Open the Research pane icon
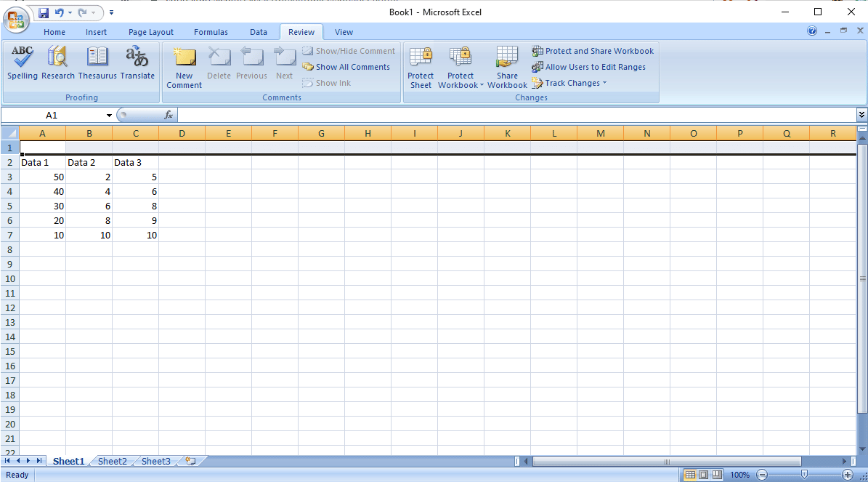The image size is (868, 482). click(58, 63)
